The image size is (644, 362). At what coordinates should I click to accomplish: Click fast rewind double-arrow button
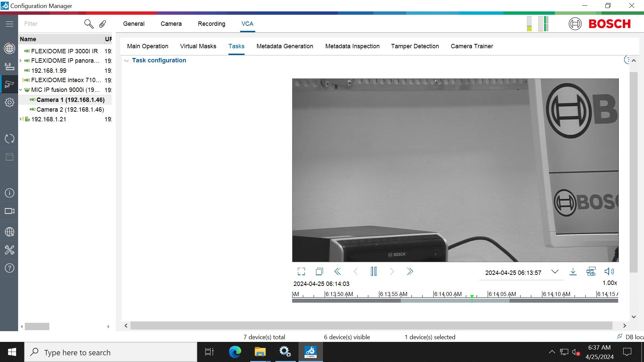pyautogui.click(x=337, y=271)
